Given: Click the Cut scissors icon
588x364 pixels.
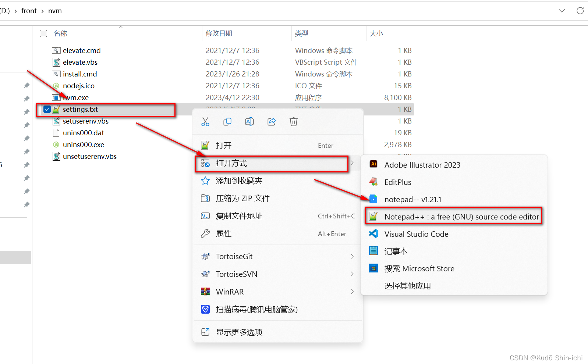Looking at the screenshot, I should 205,122.
